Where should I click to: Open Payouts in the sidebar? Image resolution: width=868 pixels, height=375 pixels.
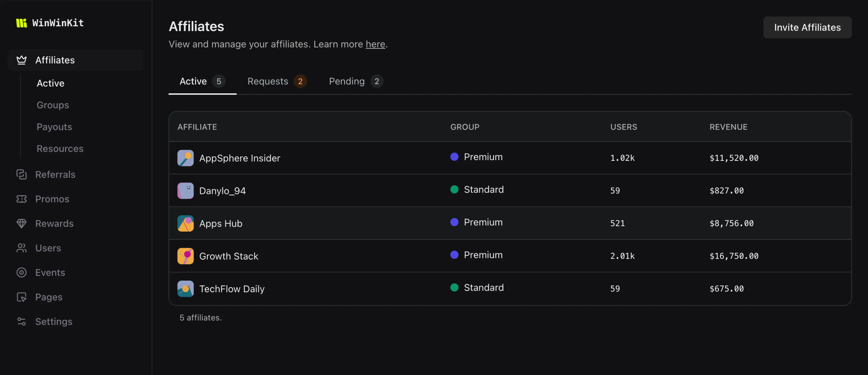54,127
